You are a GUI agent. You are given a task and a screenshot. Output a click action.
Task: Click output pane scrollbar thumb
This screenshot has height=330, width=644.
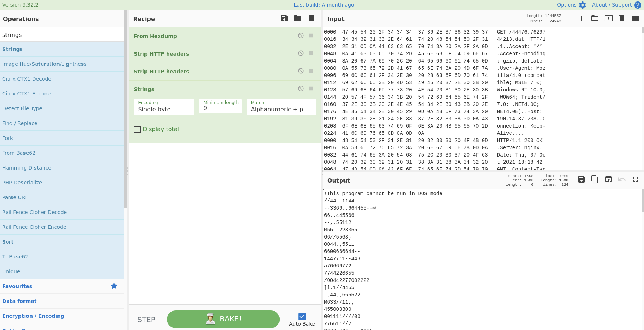click(643, 201)
